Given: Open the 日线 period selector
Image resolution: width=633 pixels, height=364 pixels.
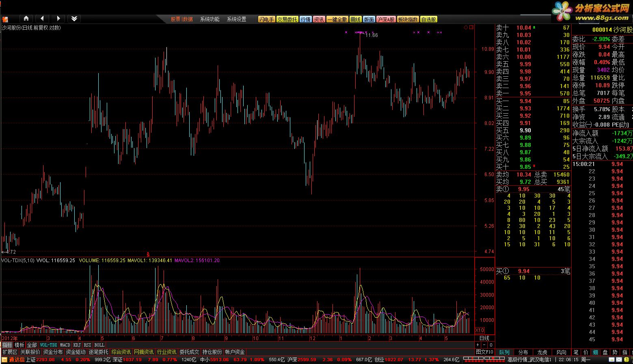Looking at the screenshot, I should point(484,338).
